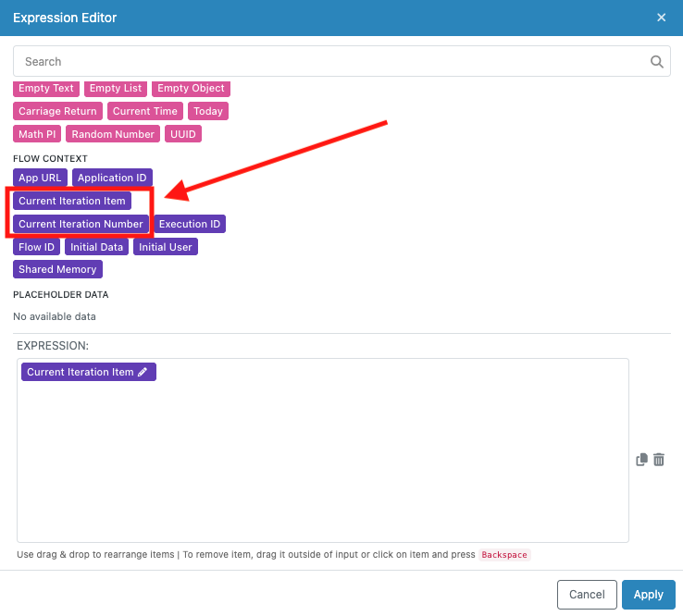Select the Current Time tag
683x616 pixels.
(144, 111)
